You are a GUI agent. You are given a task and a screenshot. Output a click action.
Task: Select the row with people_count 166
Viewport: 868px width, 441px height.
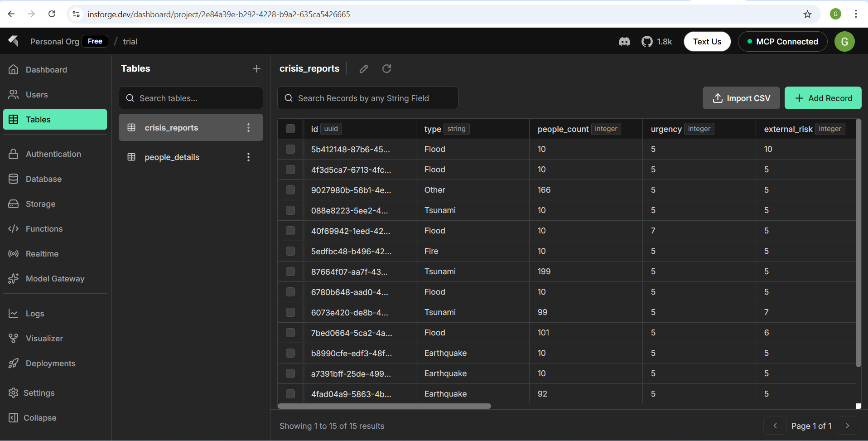[290, 190]
